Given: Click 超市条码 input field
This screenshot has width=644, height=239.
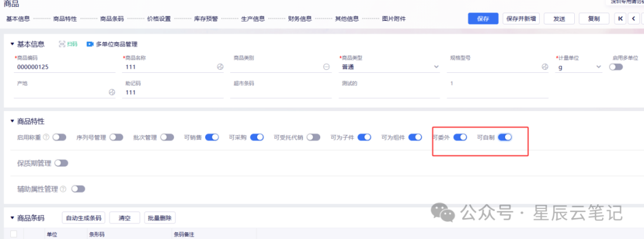Looking at the screenshot, I should coord(281,93).
